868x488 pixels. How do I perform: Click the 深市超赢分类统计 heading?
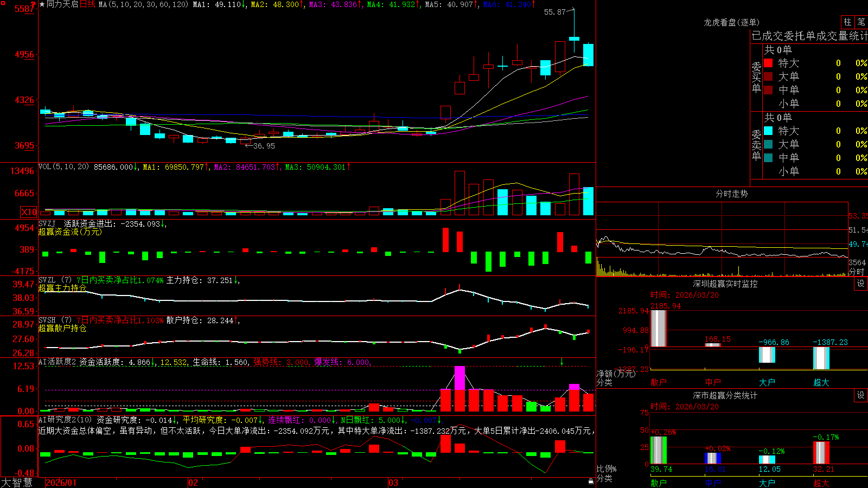[x=725, y=395]
